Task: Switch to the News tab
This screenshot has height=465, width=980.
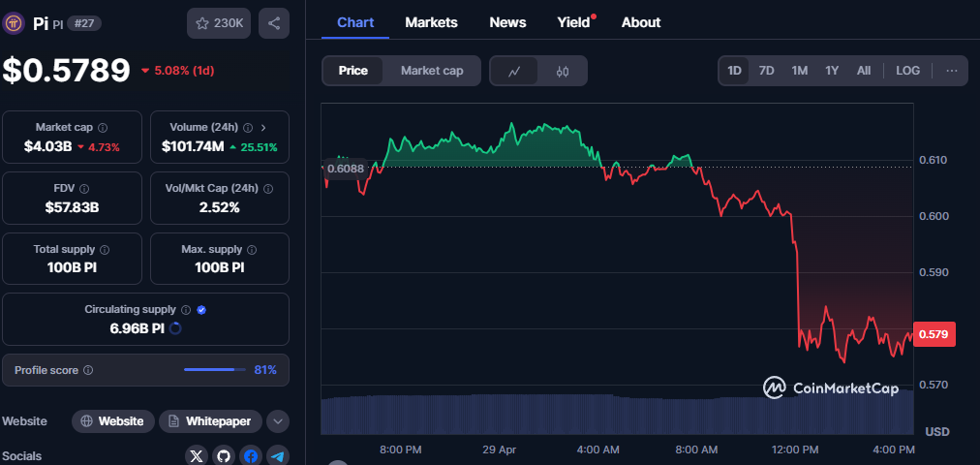Action: [507, 22]
